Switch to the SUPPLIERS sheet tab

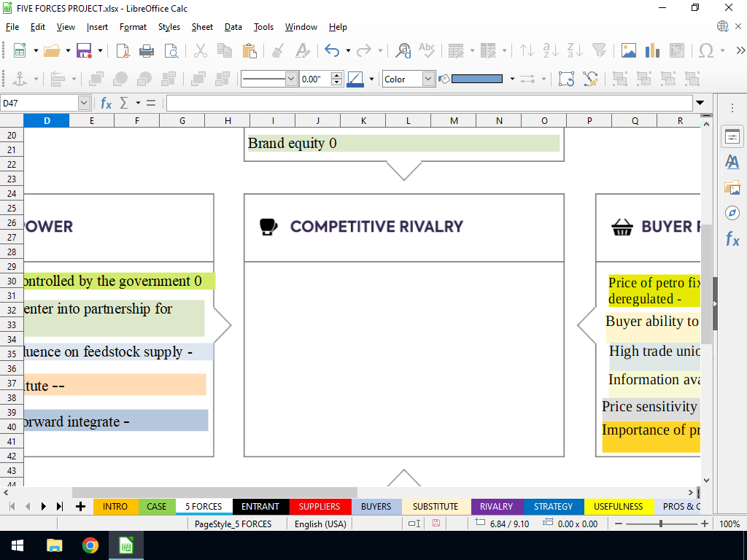pyautogui.click(x=320, y=507)
